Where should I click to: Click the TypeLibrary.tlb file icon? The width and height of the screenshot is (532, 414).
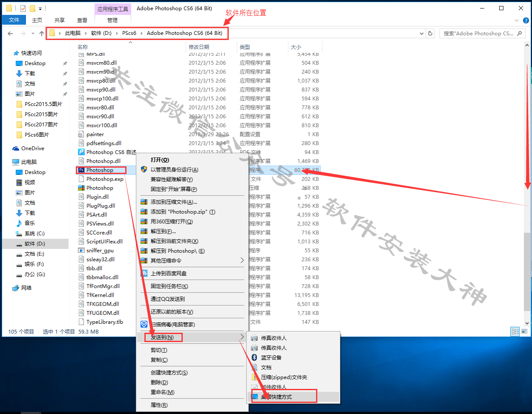[x=81, y=322]
